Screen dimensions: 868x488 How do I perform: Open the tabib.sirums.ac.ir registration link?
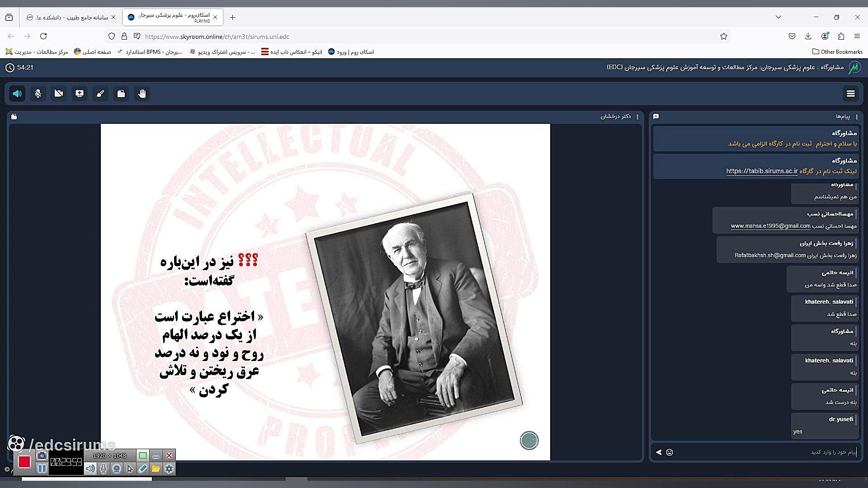pos(762,171)
